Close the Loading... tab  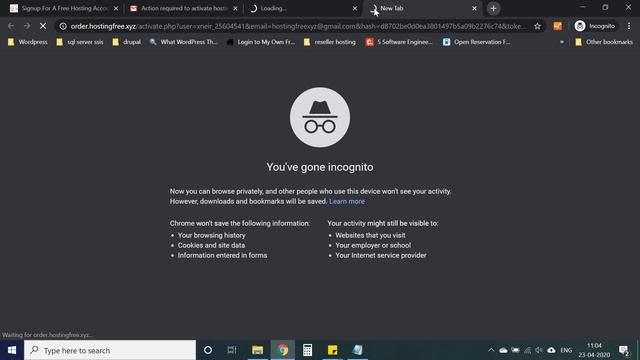[x=355, y=8]
